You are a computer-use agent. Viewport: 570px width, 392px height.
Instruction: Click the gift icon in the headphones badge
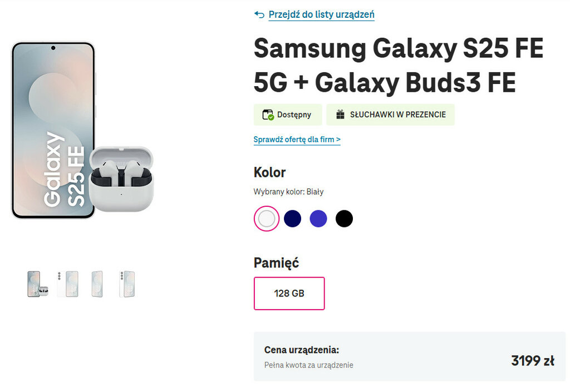[x=340, y=115]
